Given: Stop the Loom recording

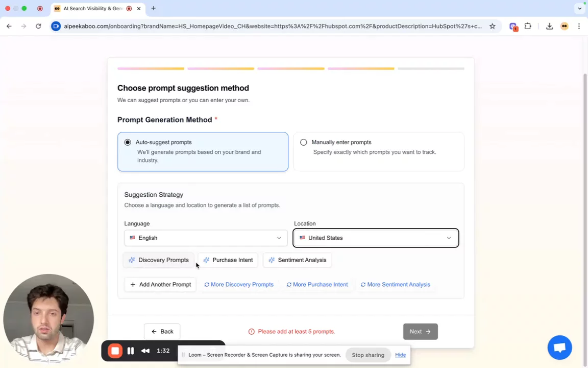Looking at the screenshot, I should (115, 351).
